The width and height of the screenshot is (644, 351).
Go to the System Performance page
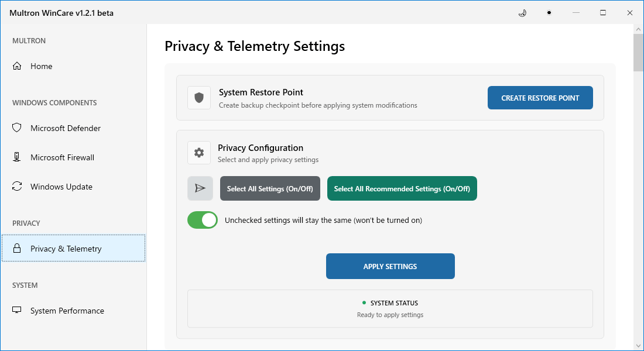67,311
